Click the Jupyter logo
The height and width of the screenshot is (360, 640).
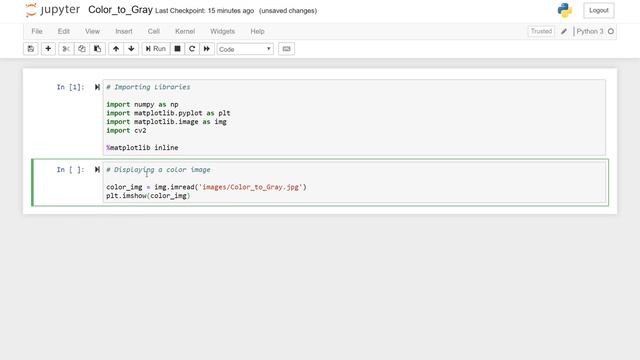(x=53, y=10)
